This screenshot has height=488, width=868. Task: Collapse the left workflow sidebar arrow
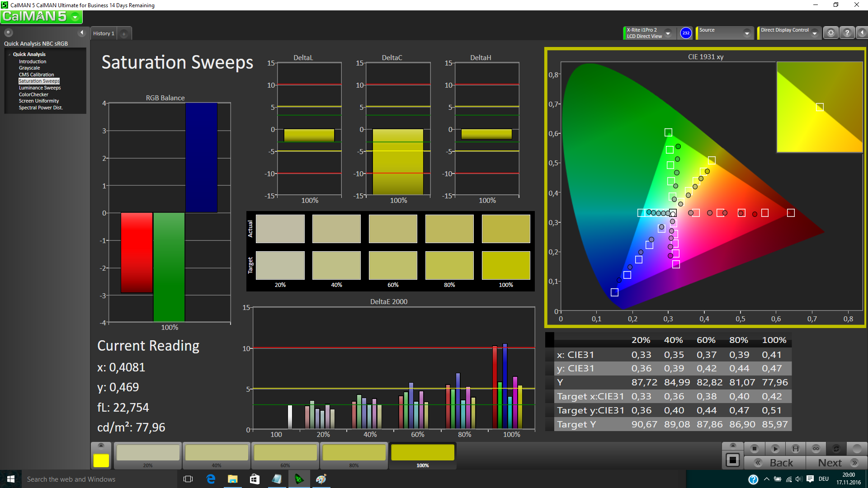point(82,33)
